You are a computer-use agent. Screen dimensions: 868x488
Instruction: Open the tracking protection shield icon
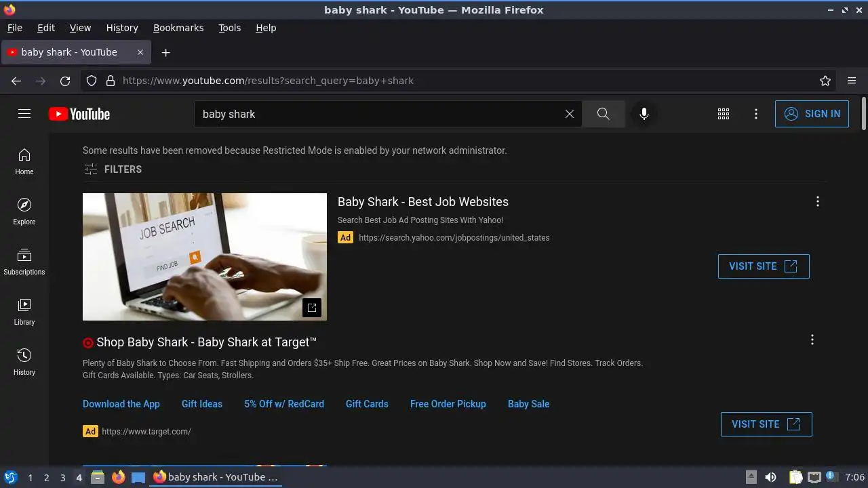92,81
